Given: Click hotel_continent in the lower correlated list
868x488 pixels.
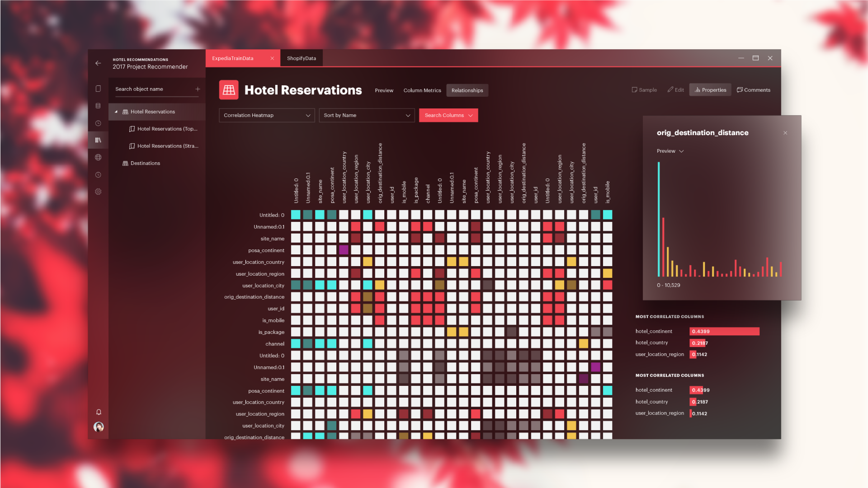Looking at the screenshot, I should [x=654, y=390].
